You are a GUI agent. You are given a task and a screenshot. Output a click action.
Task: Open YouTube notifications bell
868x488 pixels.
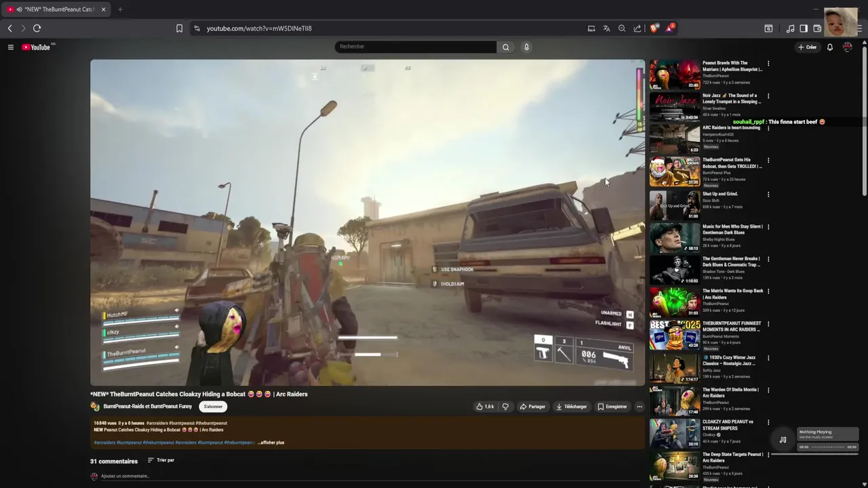point(829,47)
